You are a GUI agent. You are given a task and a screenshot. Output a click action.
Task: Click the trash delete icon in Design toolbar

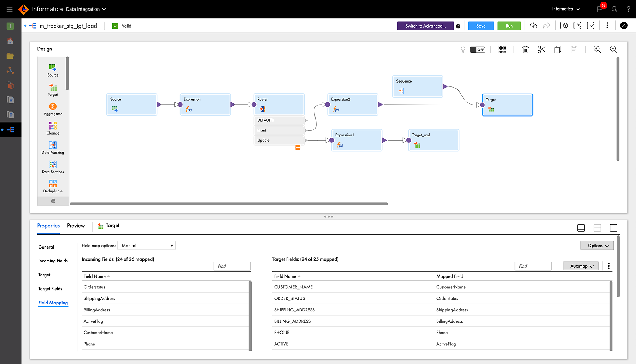(525, 49)
